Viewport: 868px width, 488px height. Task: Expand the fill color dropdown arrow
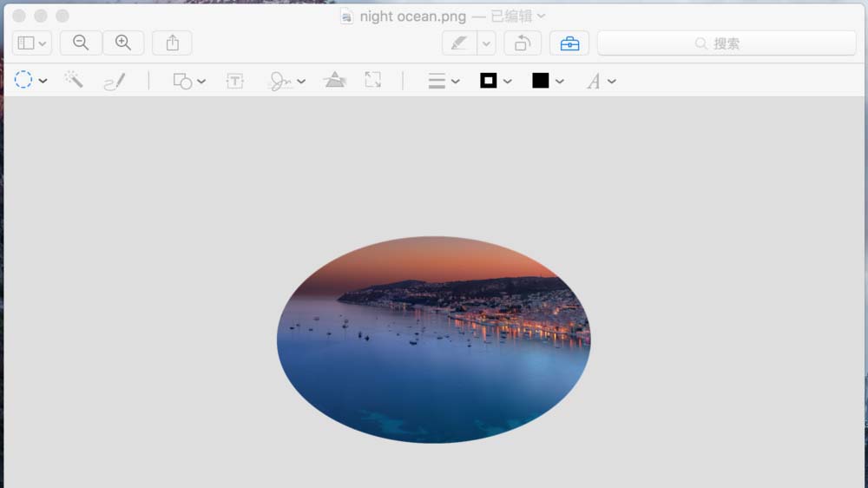click(x=560, y=82)
